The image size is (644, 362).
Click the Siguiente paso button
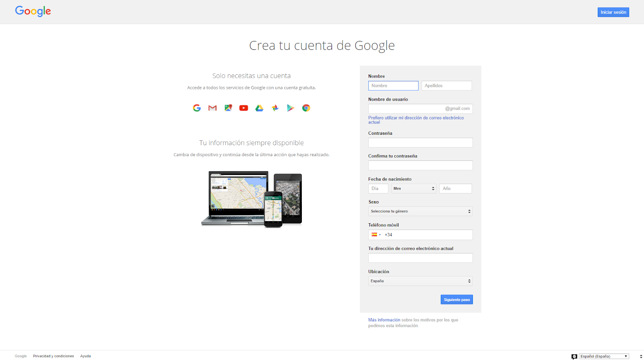click(457, 300)
